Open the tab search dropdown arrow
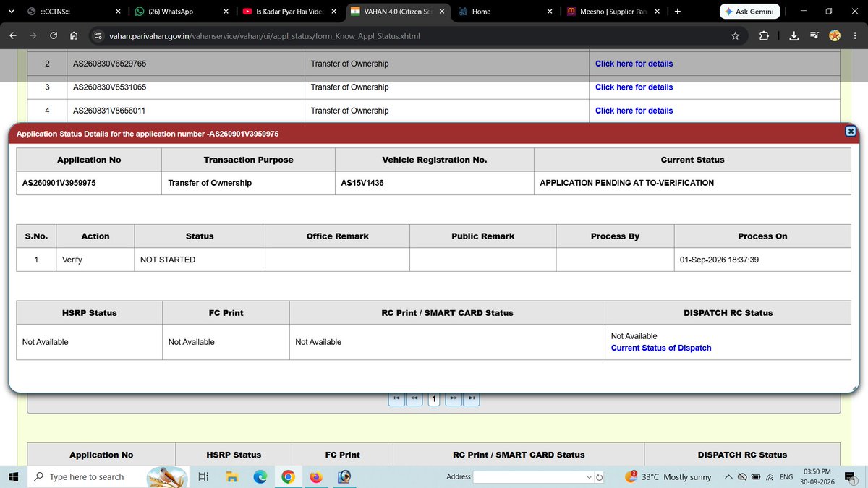The image size is (868, 488). (x=10, y=12)
